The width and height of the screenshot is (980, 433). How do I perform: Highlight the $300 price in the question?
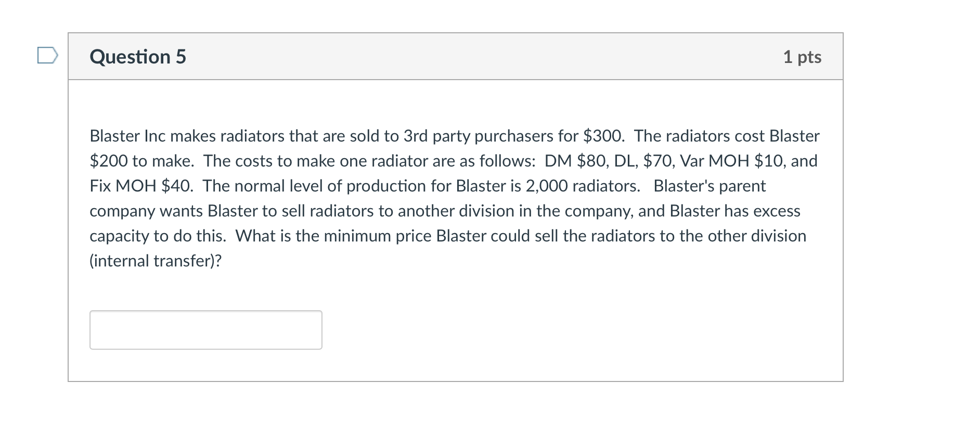coord(602,136)
